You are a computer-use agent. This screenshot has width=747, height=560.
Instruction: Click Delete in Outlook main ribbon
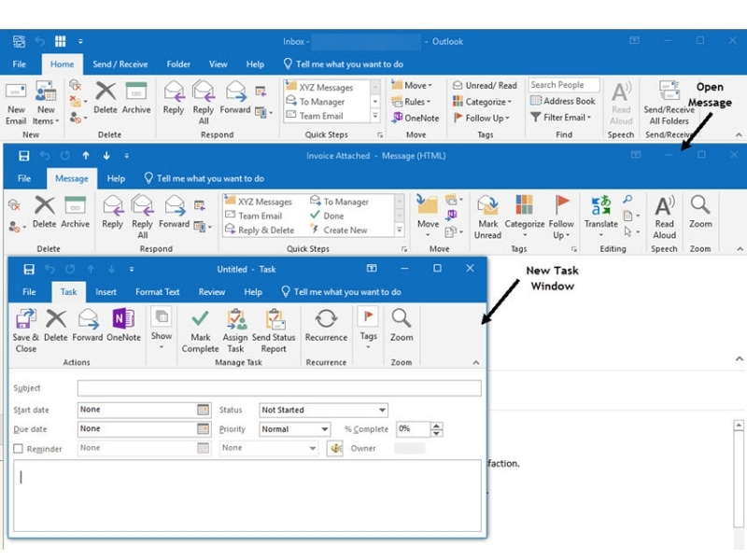106,98
